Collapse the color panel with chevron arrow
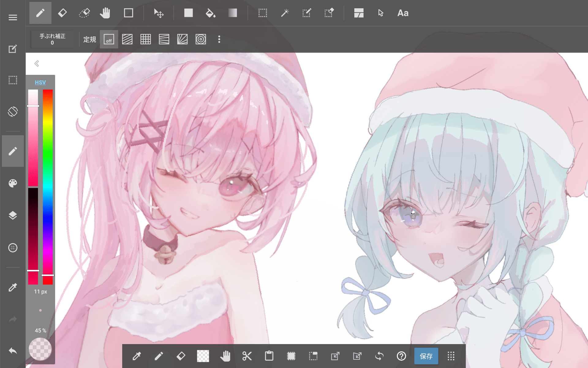This screenshot has height=368, width=588. (x=37, y=63)
